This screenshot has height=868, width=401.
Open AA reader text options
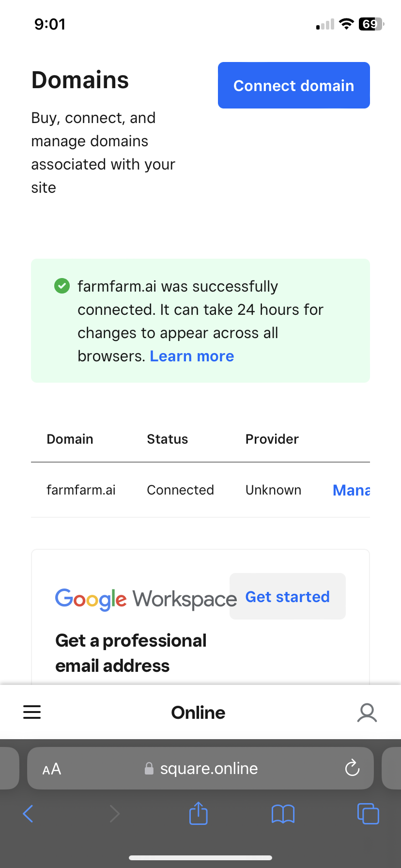52,769
